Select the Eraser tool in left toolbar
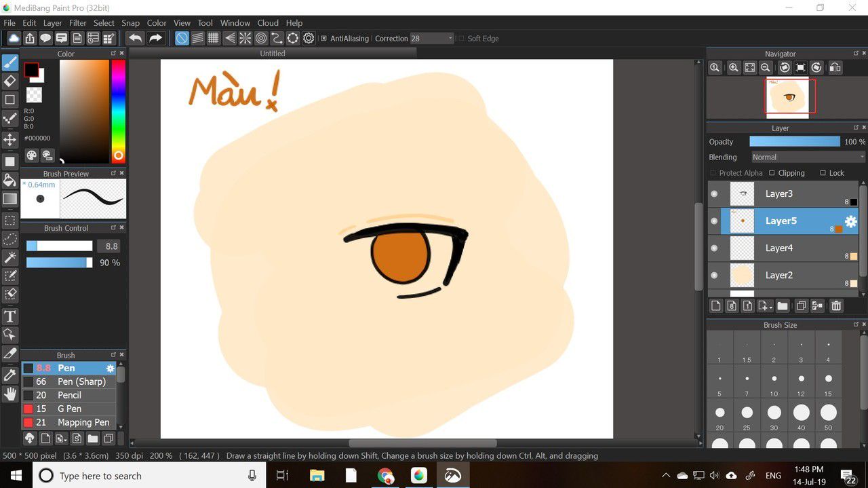Image resolution: width=868 pixels, height=488 pixels. click(x=10, y=81)
